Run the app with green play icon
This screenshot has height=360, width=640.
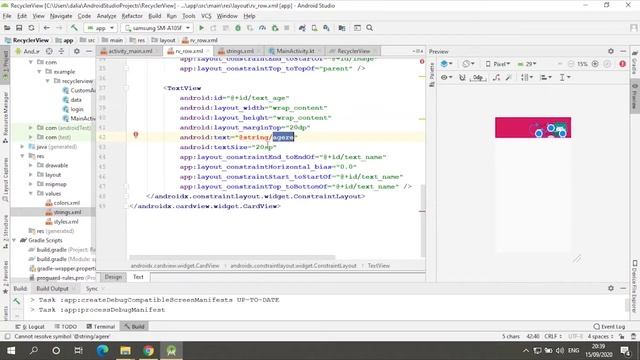[201, 28]
